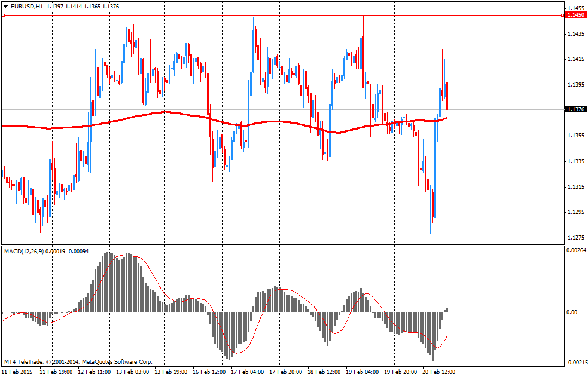
Task: Click the 18 Feb 12:00 time label
Action: 324,372
